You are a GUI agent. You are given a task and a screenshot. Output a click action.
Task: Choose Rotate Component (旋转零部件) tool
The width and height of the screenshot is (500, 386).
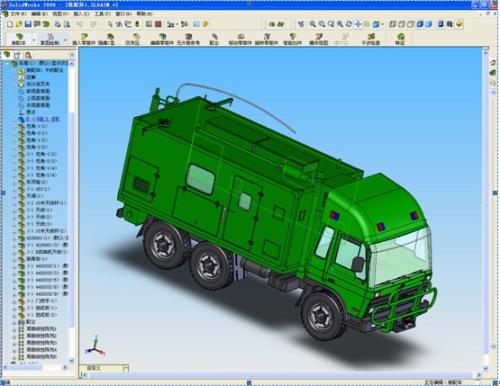pyautogui.click(x=266, y=39)
